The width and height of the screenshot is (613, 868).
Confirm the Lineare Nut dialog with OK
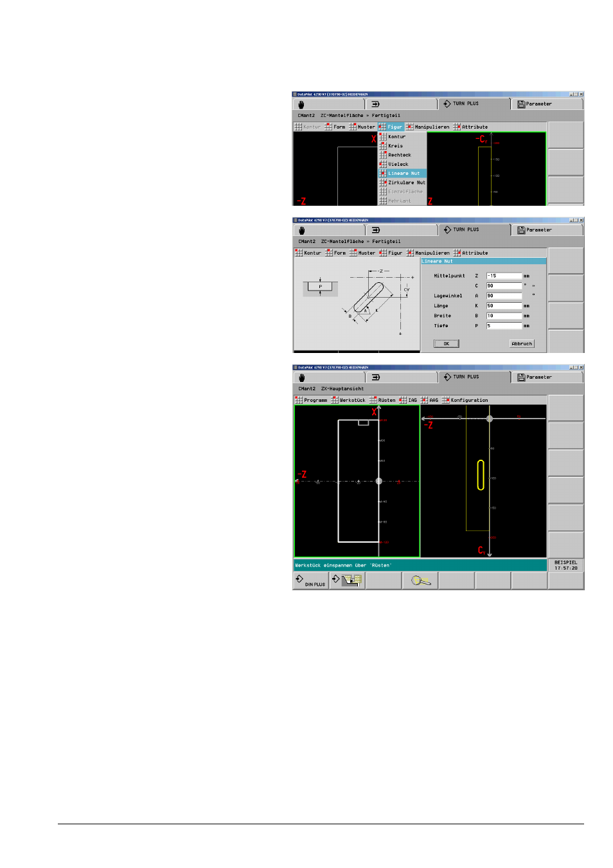tap(447, 344)
